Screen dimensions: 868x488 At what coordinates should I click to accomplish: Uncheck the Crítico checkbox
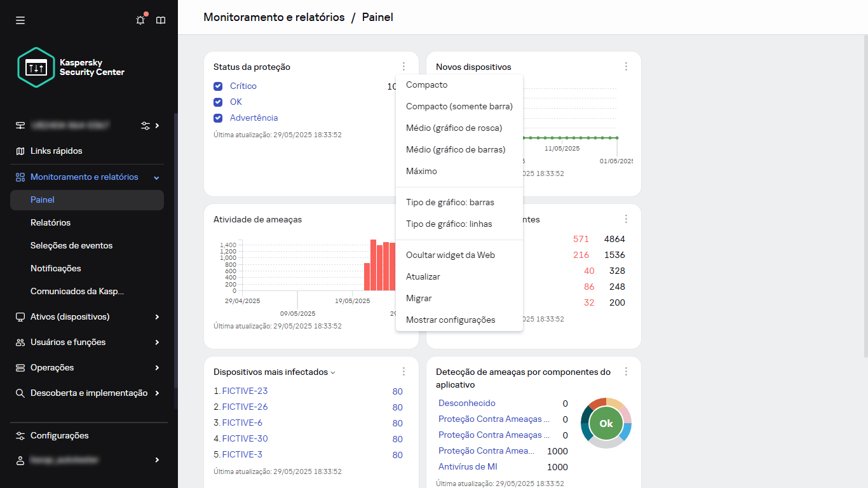click(x=218, y=86)
